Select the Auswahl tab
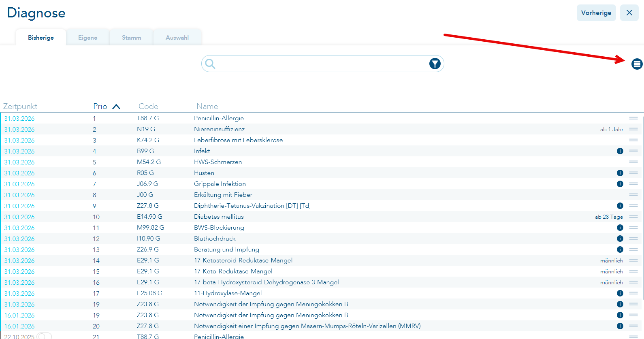This screenshot has width=644, height=339. [x=177, y=38]
